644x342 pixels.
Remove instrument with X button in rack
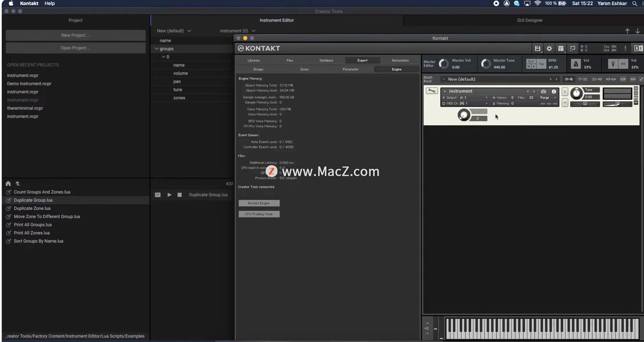click(636, 88)
